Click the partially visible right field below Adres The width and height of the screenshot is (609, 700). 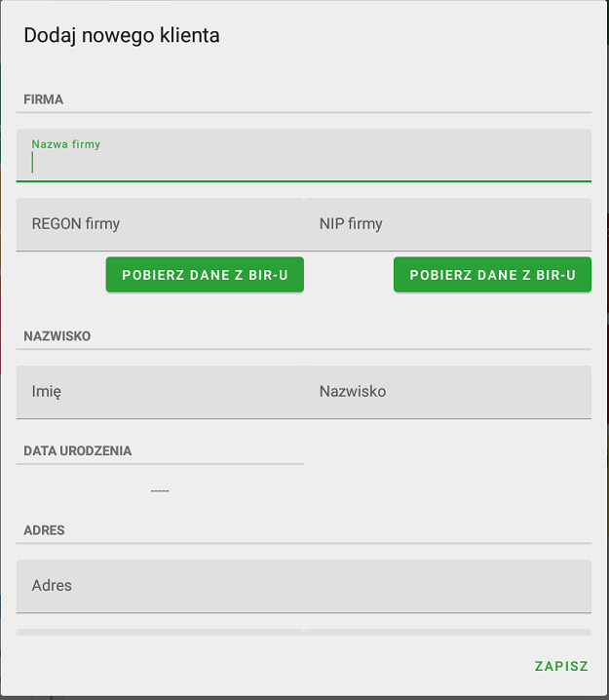tap(447, 633)
